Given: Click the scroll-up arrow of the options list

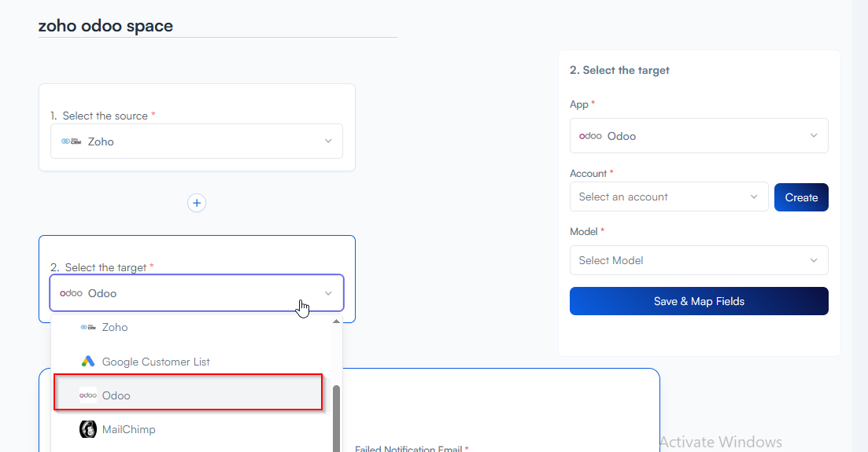Looking at the screenshot, I should pos(337,322).
